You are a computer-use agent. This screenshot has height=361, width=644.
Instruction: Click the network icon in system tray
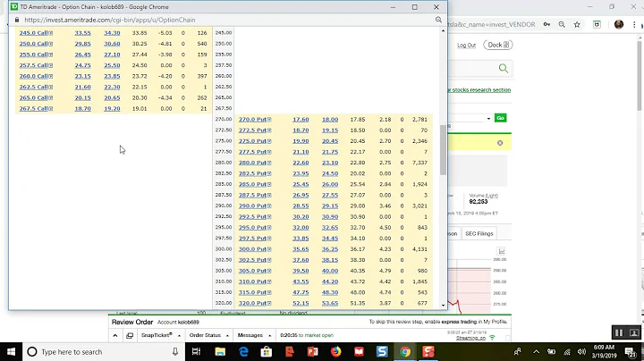566,351
